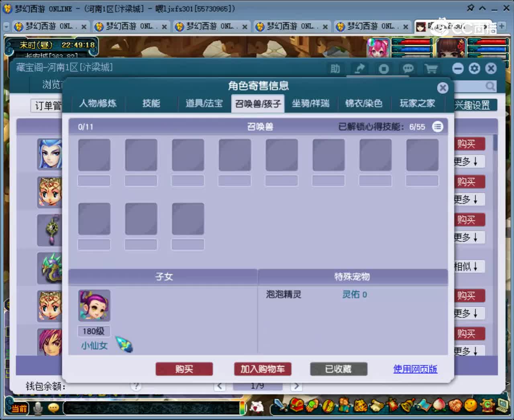The width and height of the screenshot is (514, 420).
Task: Open the two-people team icon
Action: pos(344,405)
